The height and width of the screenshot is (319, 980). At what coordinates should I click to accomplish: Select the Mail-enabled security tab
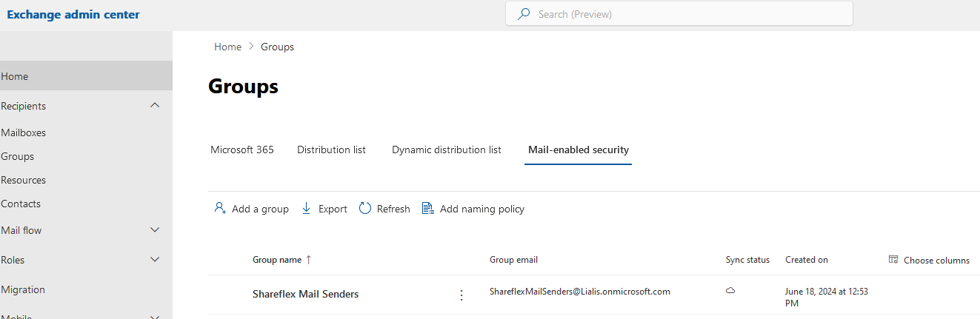pos(579,150)
